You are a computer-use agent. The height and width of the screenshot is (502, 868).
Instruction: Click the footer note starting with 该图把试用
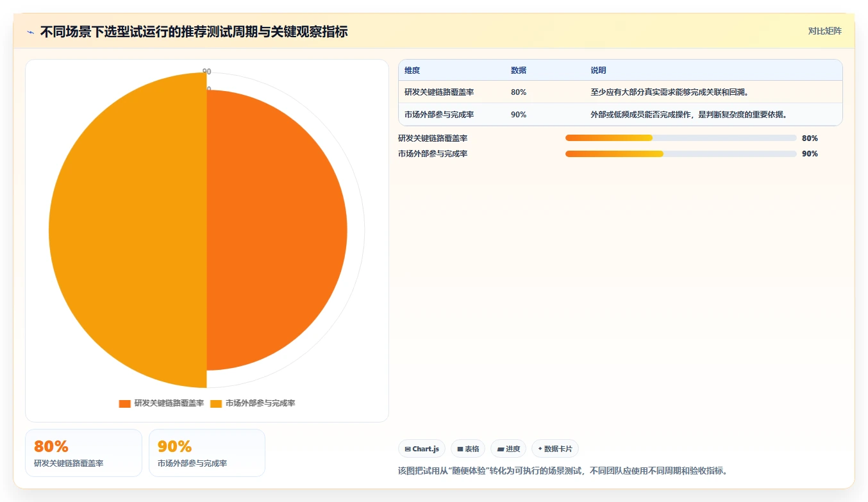point(562,471)
